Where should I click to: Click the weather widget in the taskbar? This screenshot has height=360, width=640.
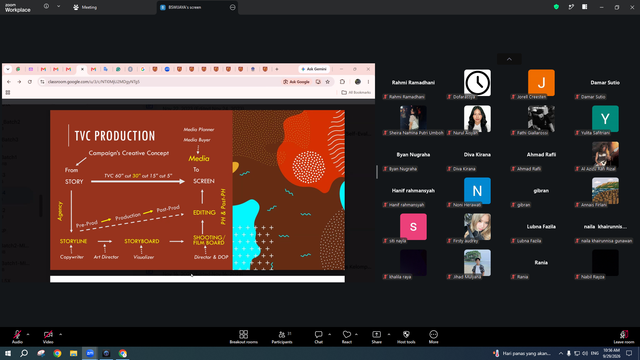(522, 353)
